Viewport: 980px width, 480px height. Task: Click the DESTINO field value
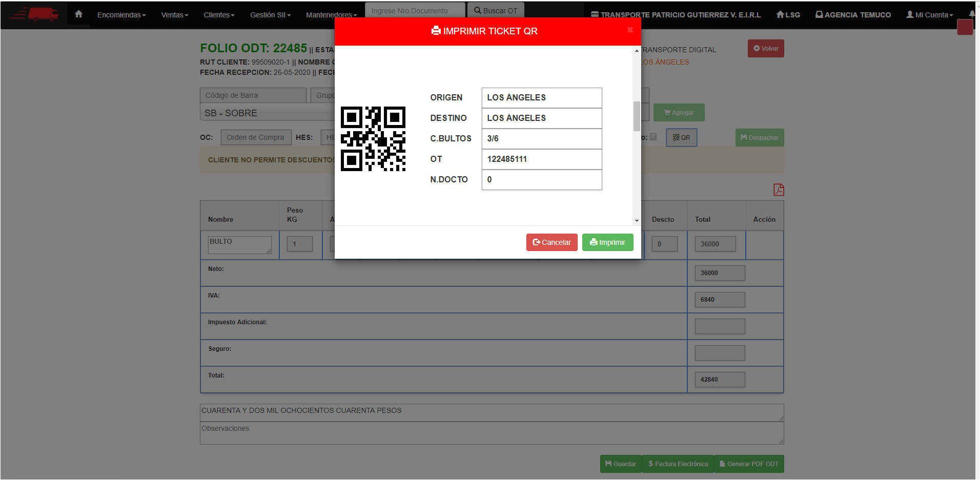tap(542, 118)
